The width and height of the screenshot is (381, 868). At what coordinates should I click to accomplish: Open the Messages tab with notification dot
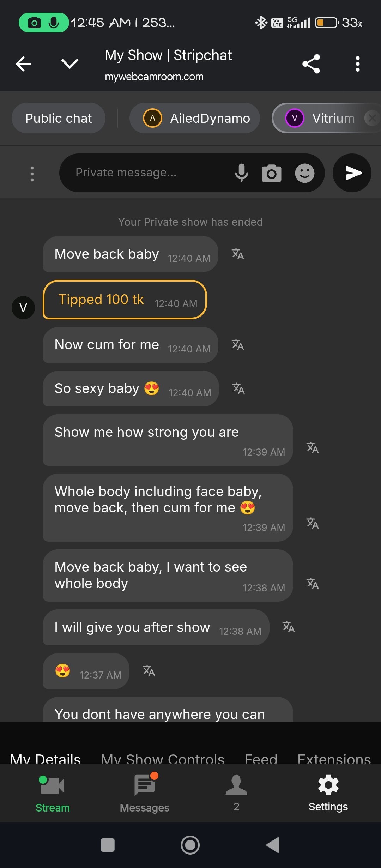145,793
